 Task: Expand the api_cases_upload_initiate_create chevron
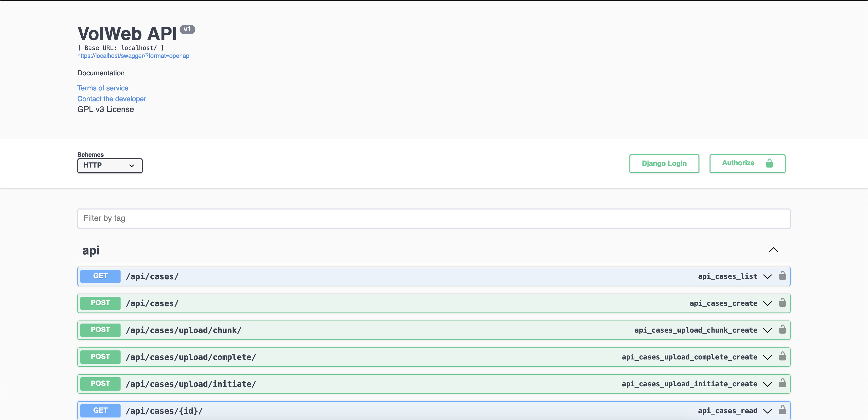click(767, 384)
